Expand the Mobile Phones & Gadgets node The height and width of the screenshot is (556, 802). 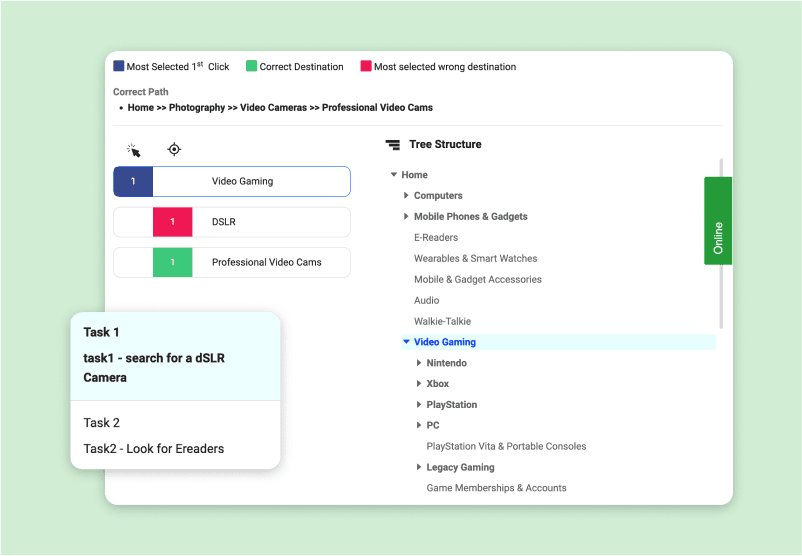point(406,217)
